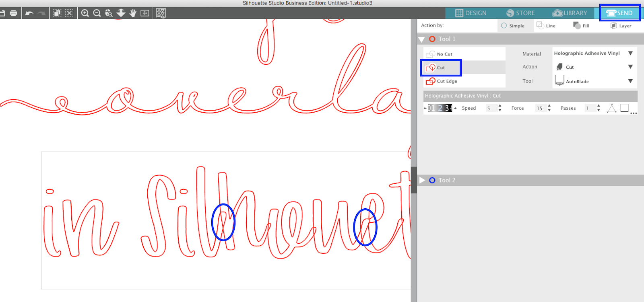This screenshot has height=302, width=644.
Task: Click the AutoBlade tool icon
Action: click(x=559, y=80)
